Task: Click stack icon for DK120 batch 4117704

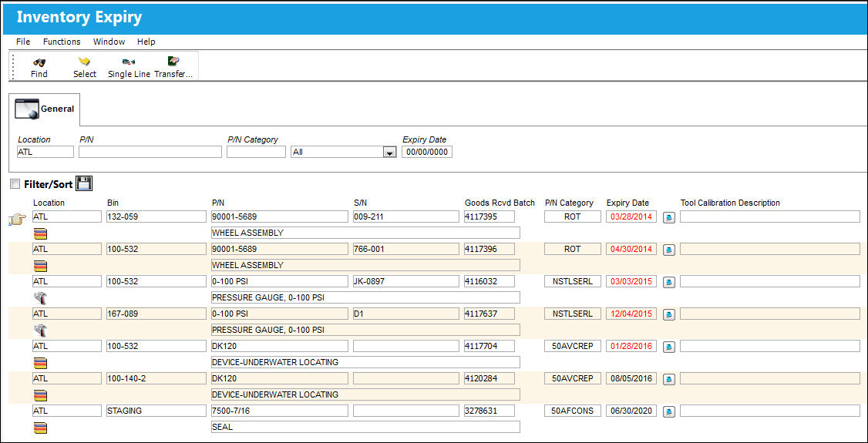Action: point(40,363)
